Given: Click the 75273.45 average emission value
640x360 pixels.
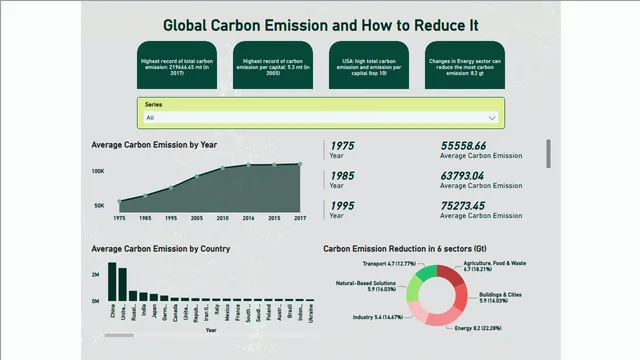Looking at the screenshot, I should coord(462,206).
